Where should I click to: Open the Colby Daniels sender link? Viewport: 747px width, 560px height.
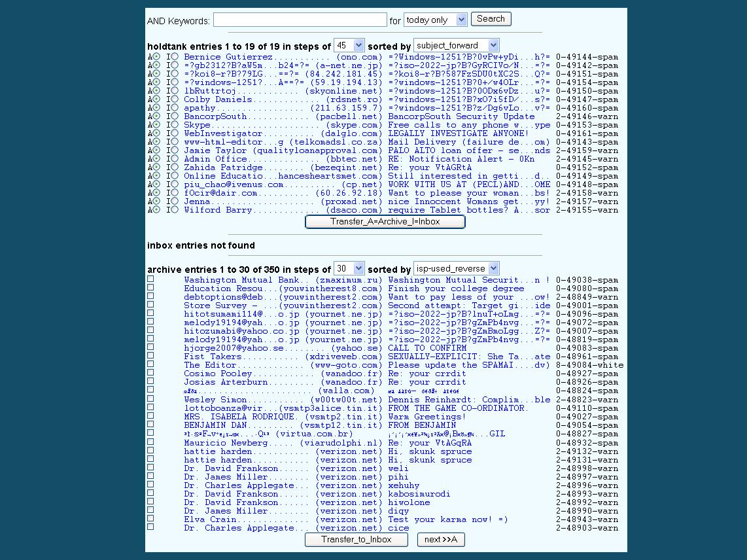click(x=283, y=99)
